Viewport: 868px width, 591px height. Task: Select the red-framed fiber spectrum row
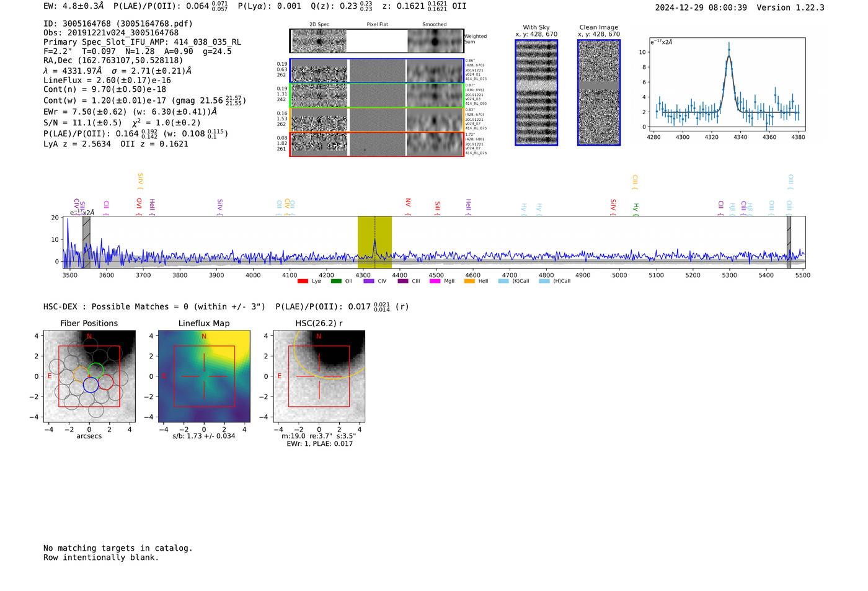pos(377,144)
